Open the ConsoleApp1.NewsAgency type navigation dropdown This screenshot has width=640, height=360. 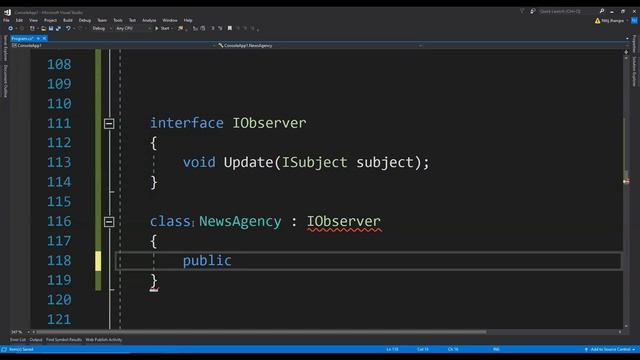(x=320, y=46)
